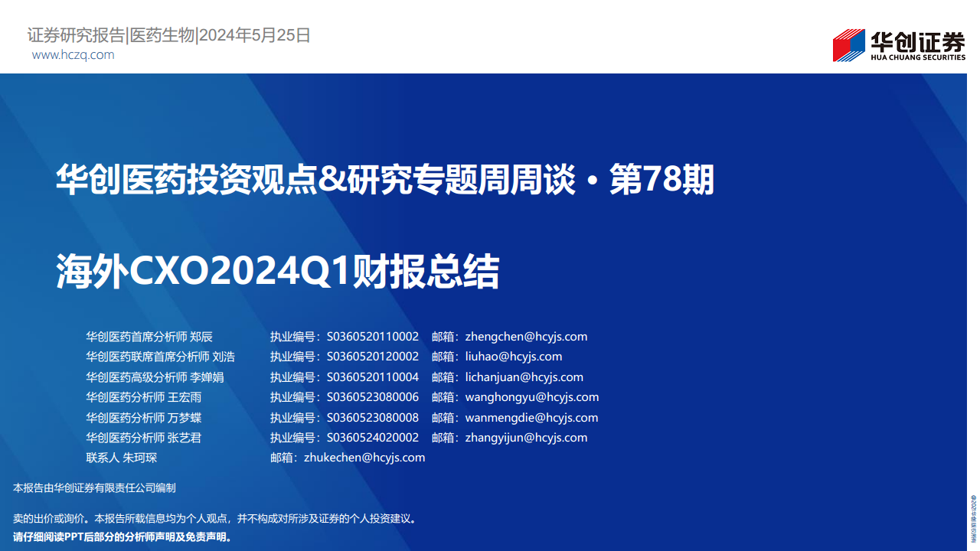Click license number S0360520120002
Screen dimensions: 980x551
pos(373,357)
